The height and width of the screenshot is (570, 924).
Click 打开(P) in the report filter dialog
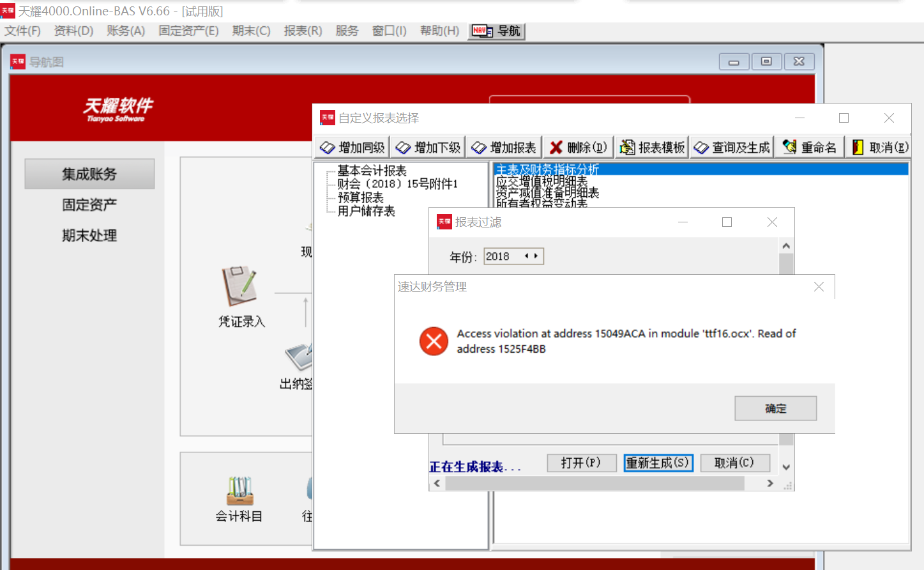click(582, 463)
